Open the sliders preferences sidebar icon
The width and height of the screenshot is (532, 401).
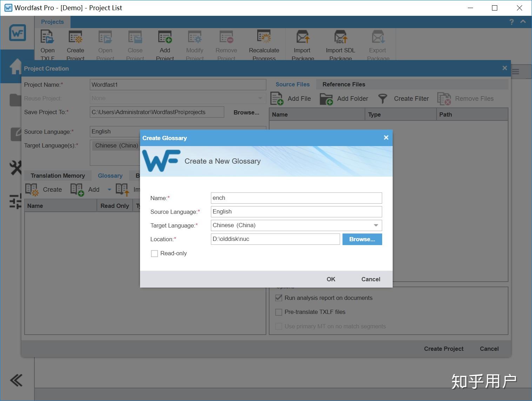15,202
